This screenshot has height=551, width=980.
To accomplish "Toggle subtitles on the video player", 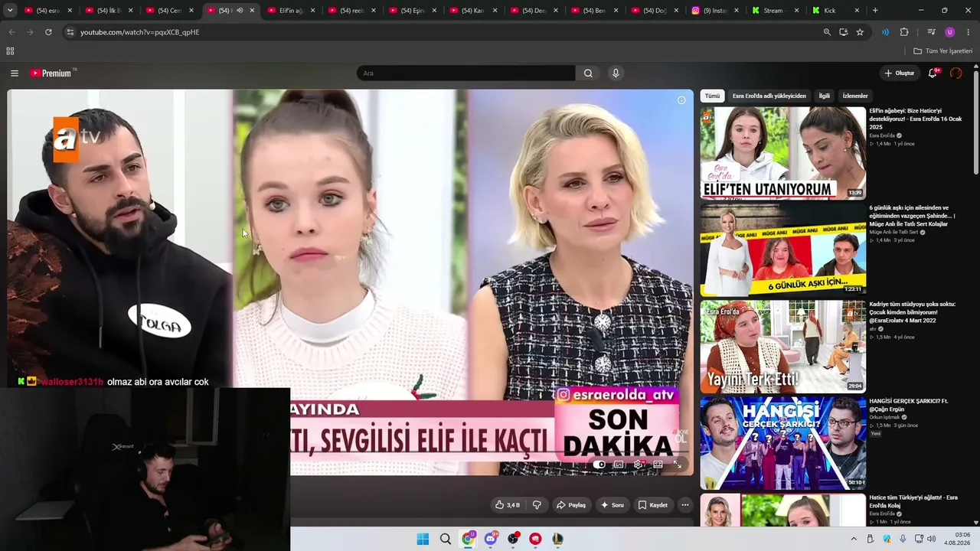I will click(619, 465).
